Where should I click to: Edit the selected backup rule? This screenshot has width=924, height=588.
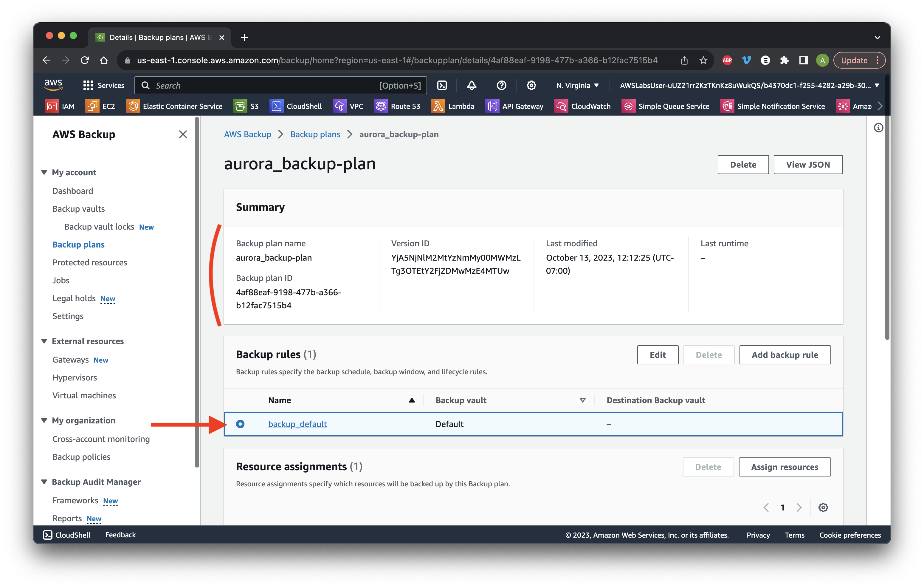point(657,355)
